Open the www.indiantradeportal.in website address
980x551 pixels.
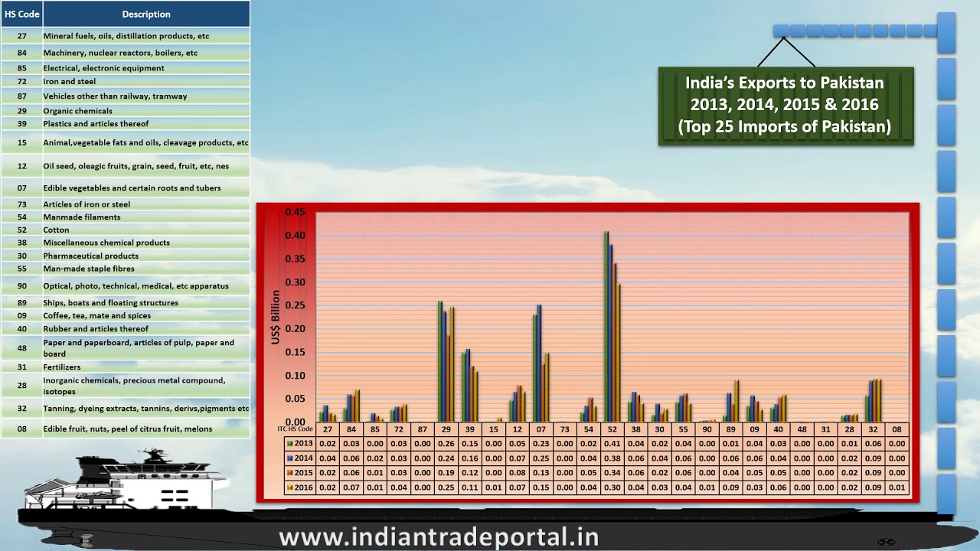439,536
